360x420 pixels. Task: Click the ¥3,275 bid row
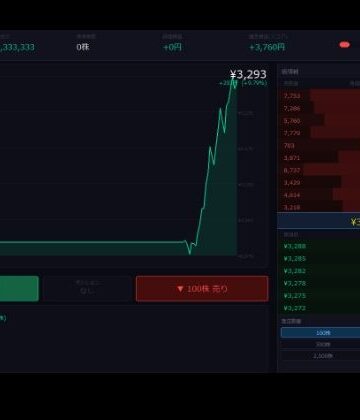[x=319, y=296]
